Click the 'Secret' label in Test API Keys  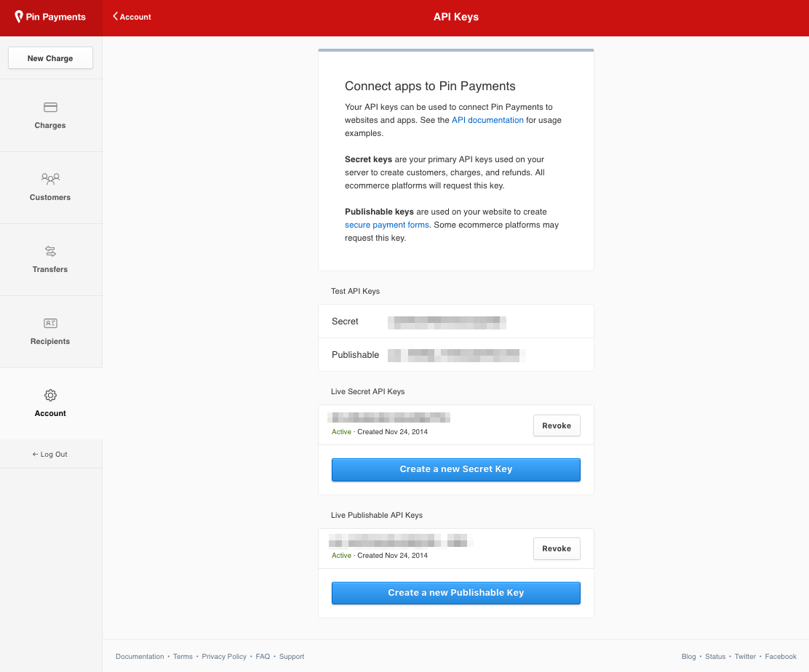345,321
